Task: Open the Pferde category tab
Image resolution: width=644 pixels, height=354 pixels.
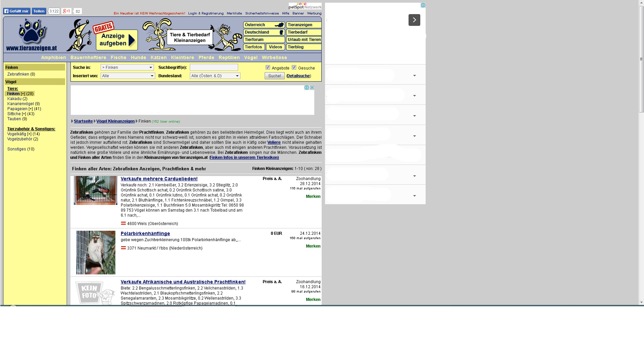Action: (206, 57)
